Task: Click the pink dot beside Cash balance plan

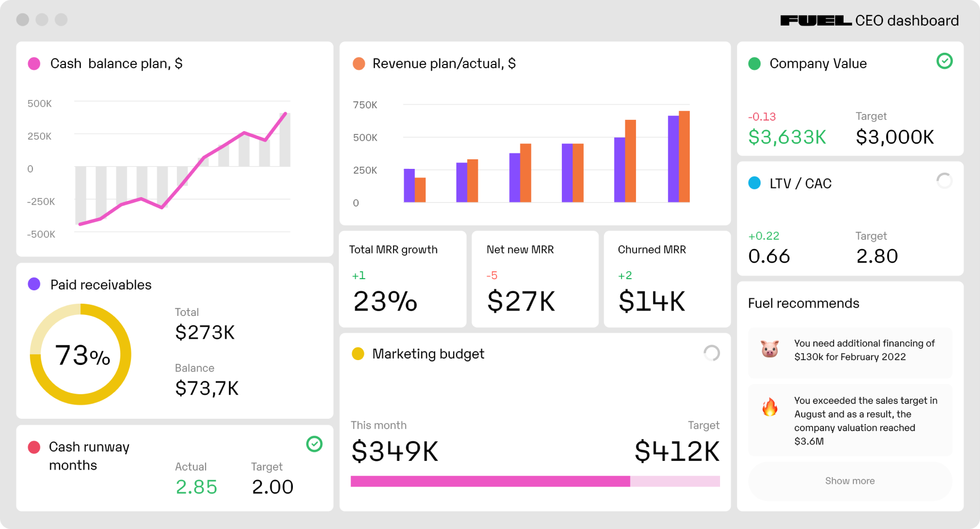Action: [34, 64]
